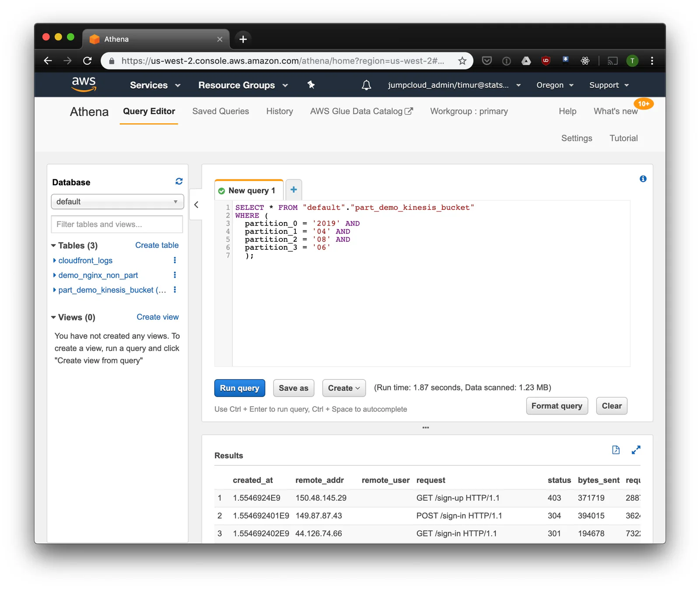Click Create view link
Screen dimensions: 700x589
pos(157,317)
